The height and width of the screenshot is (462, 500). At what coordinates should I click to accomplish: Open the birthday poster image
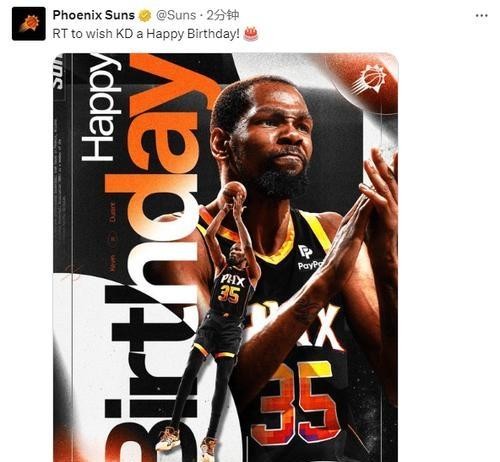[x=226, y=257]
